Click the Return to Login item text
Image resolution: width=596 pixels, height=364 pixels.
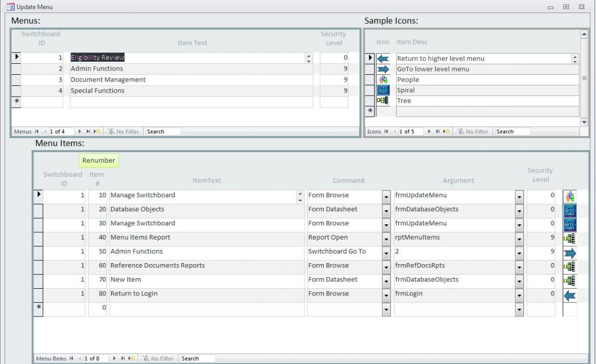click(x=134, y=294)
